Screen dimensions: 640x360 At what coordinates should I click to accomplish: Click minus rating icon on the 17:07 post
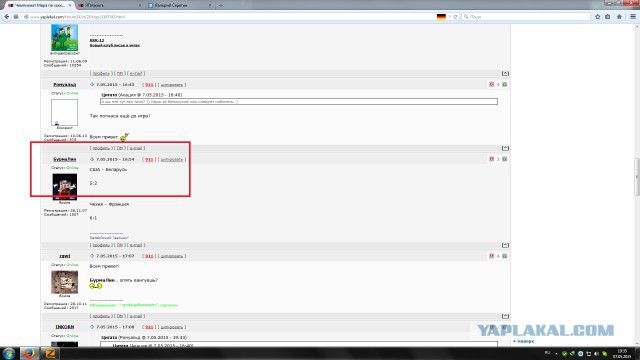[x=491, y=256]
